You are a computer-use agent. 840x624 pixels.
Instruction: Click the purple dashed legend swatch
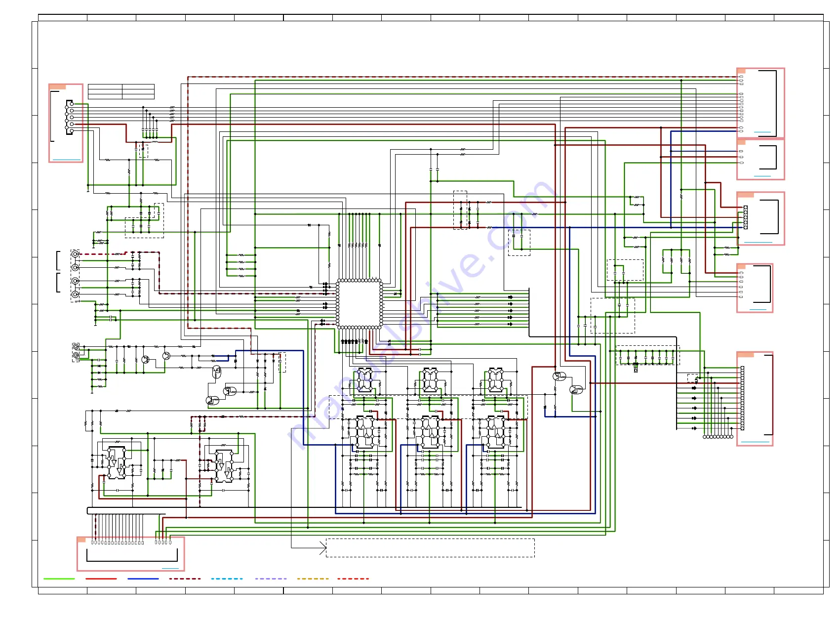tap(271, 579)
